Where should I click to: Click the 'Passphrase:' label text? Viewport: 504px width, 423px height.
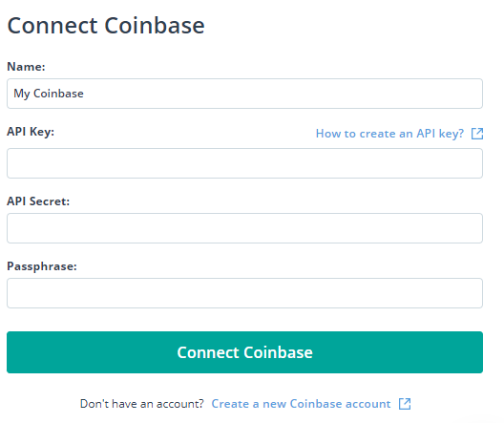[x=42, y=266]
